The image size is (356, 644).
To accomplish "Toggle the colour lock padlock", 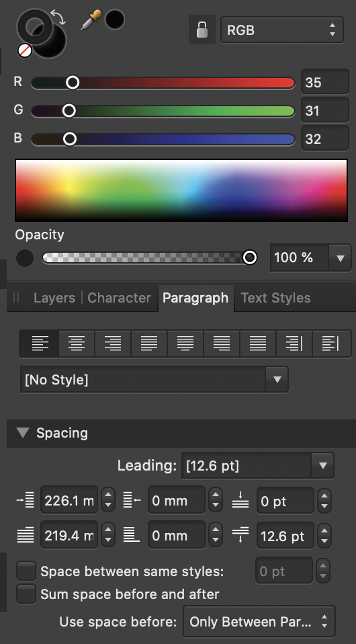I will 202,30.
